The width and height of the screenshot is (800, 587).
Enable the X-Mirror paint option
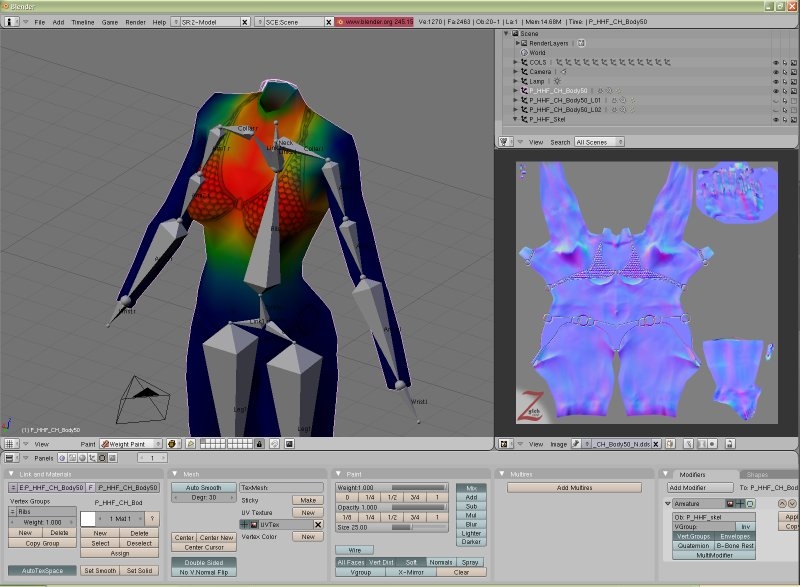[410, 572]
